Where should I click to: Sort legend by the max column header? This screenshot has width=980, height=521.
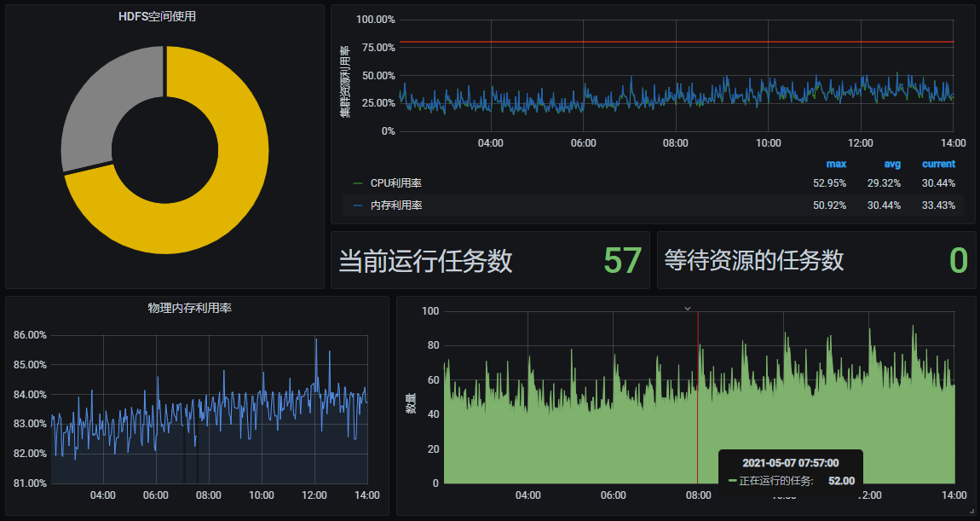836,164
